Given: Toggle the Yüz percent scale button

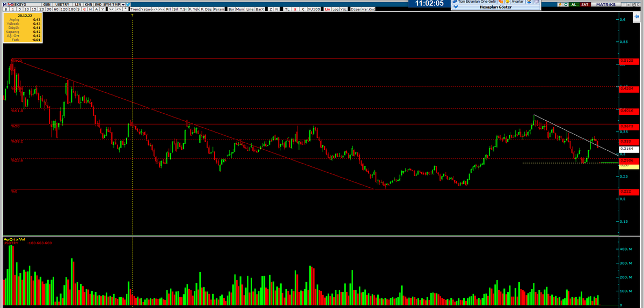Looking at the screenshot, I should click(343, 9).
